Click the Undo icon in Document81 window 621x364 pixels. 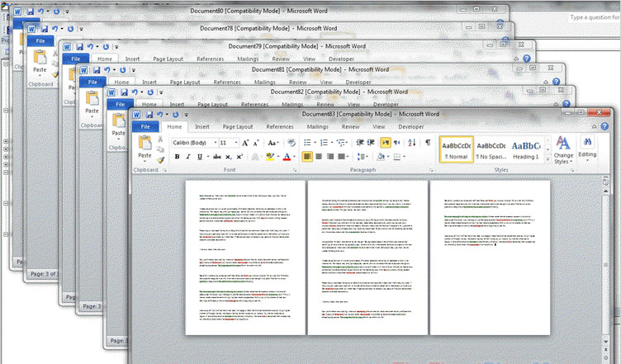click(x=107, y=70)
